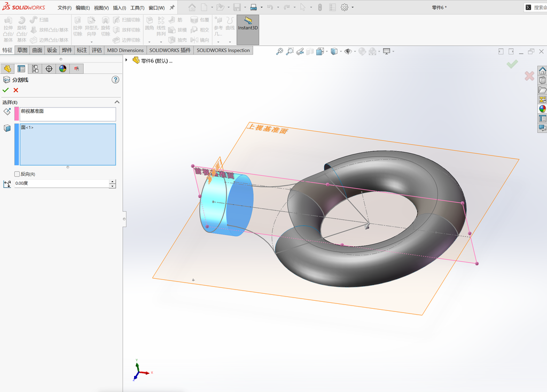
Task: Open the print dropdown arrow
Action: (262, 7)
